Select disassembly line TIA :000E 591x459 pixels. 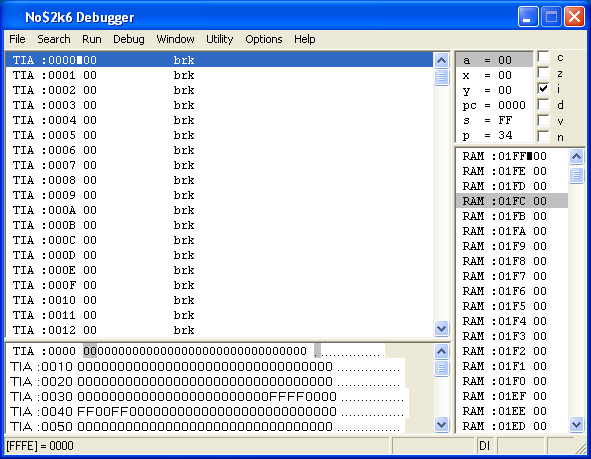click(x=219, y=270)
